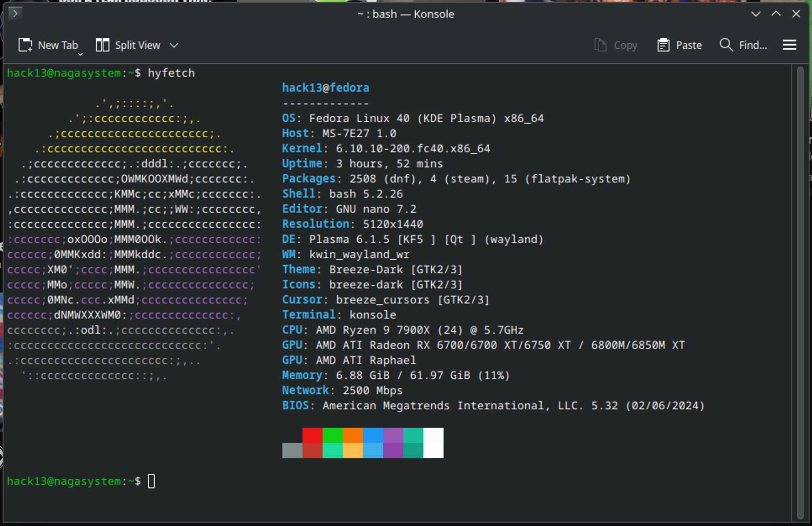Click the Host value 'MS-7E27 1.0'
The height and width of the screenshot is (526, 812).
pos(359,133)
